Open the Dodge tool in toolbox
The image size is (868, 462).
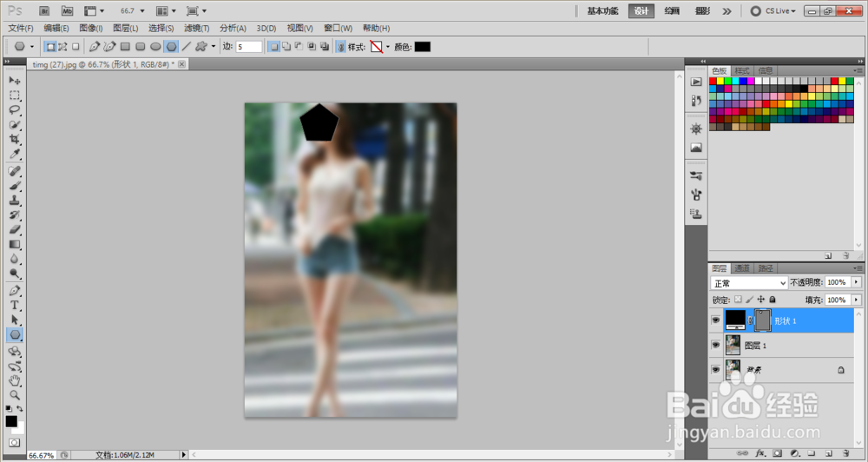coord(15,274)
